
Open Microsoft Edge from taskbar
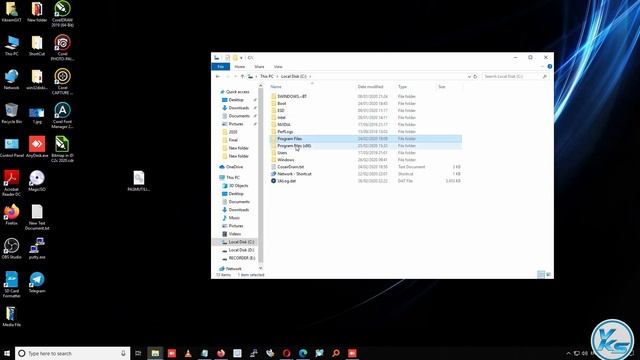point(303,353)
